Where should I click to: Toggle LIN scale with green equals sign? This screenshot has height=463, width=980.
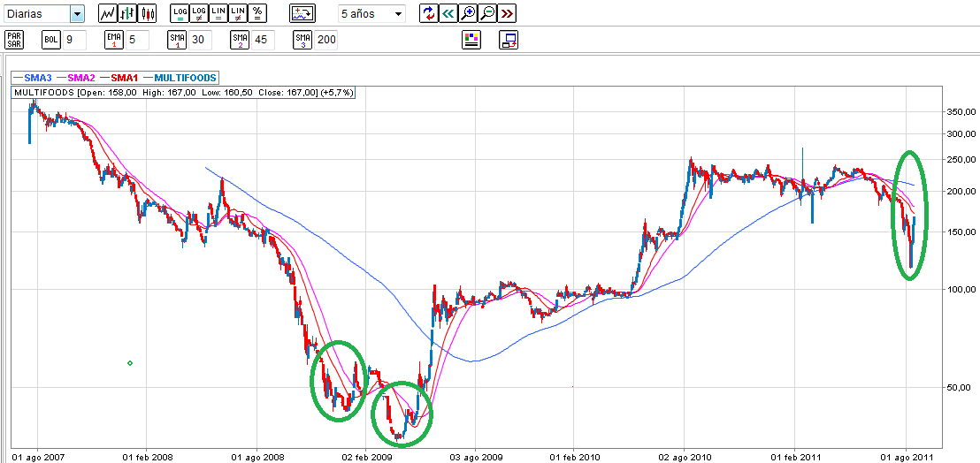[x=218, y=12]
